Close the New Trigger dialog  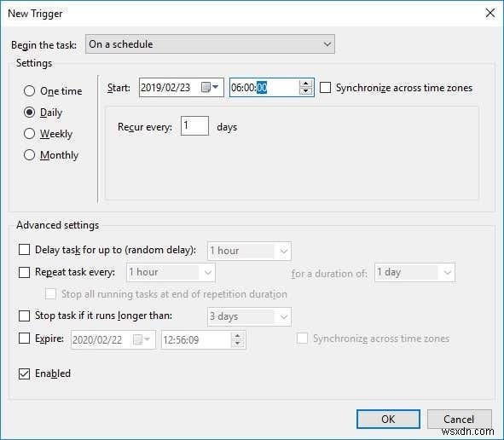tap(490, 13)
